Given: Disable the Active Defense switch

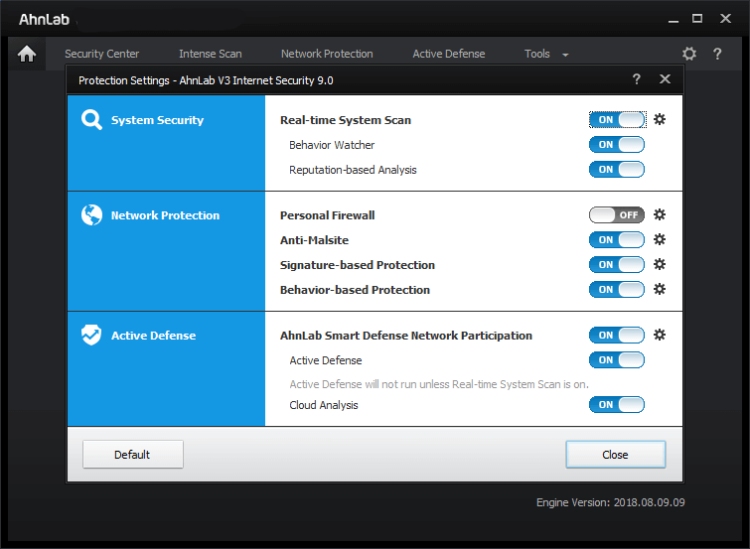Looking at the screenshot, I should (617, 360).
